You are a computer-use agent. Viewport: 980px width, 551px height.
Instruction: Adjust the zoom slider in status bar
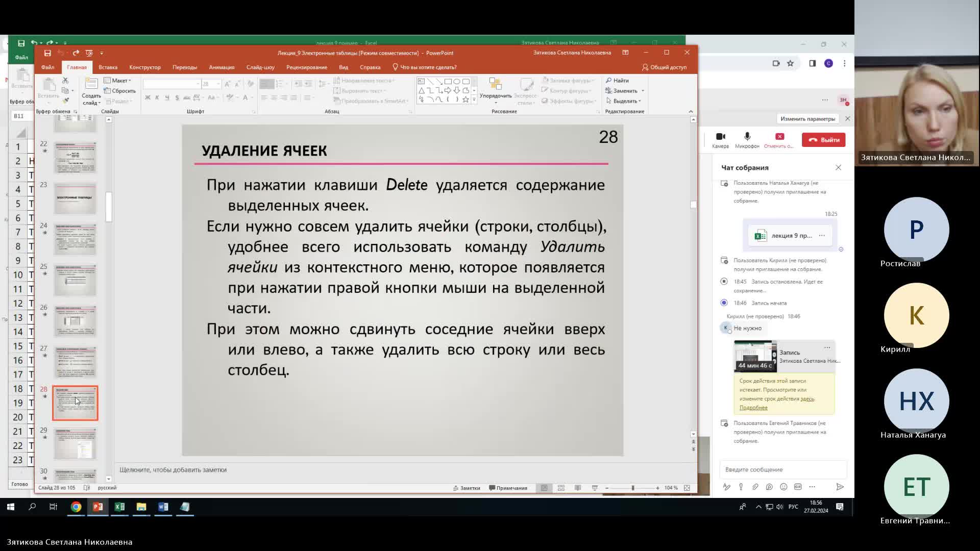pyautogui.click(x=633, y=488)
